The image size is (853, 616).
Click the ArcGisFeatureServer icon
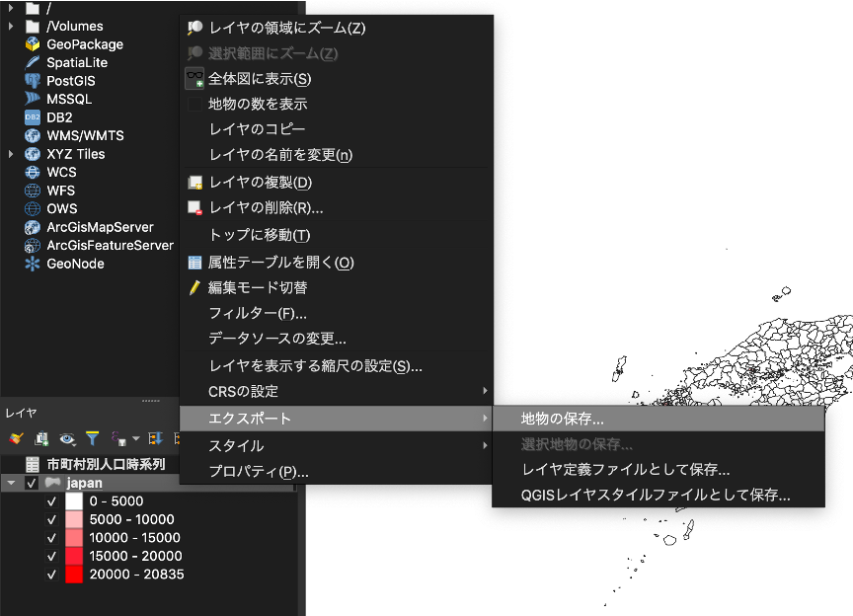pos(33,246)
